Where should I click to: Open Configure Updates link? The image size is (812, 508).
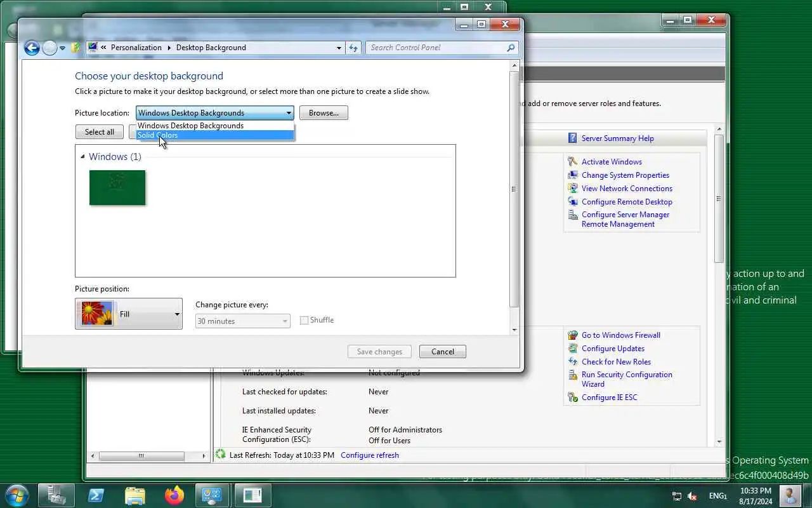click(x=613, y=349)
